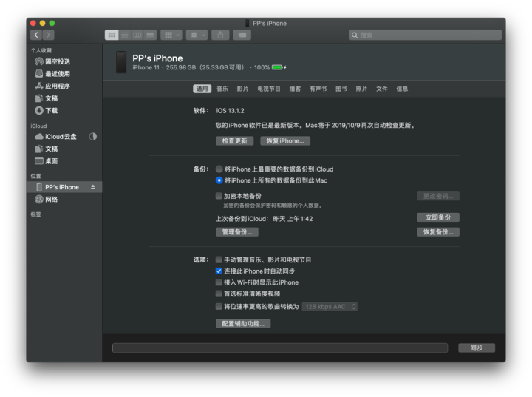Select backup to this Mac radio option
Image resolution: width=532 pixels, height=397 pixels.
[x=219, y=180]
